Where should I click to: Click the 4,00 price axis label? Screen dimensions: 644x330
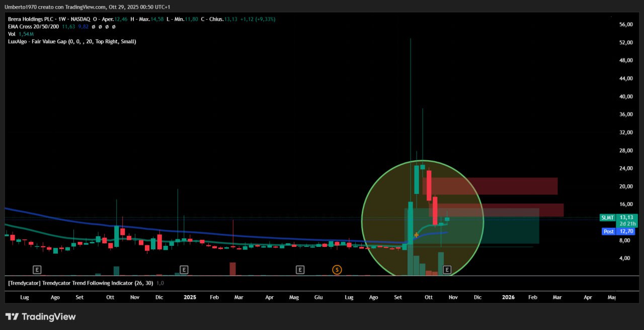(625, 258)
